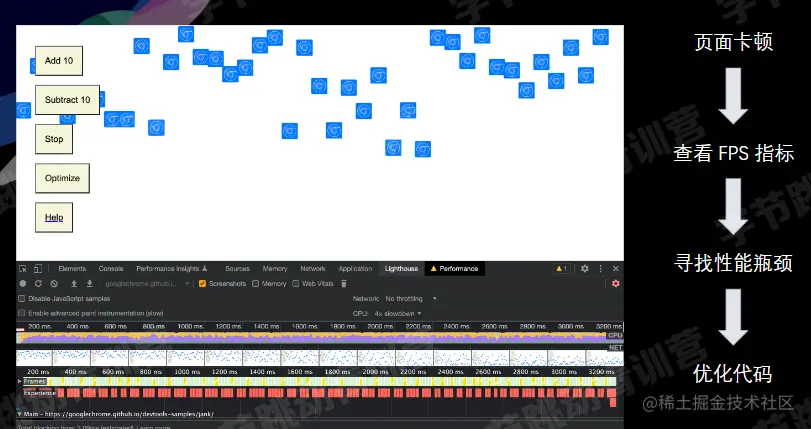
Task: Clear the recording with the clear icon
Action: (54, 284)
